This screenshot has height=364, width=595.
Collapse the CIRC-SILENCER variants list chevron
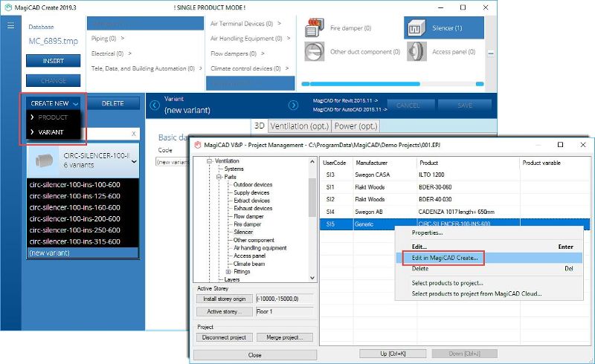coord(134,161)
